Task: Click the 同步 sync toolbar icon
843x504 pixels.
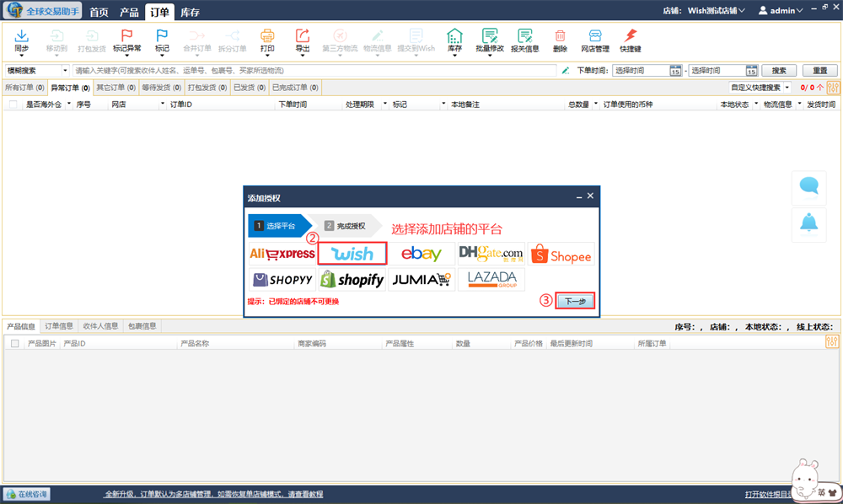Action: coord(21,36)
